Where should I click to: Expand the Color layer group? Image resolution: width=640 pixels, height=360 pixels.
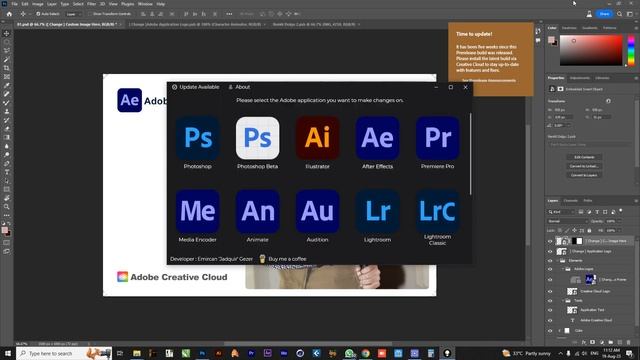559,331
